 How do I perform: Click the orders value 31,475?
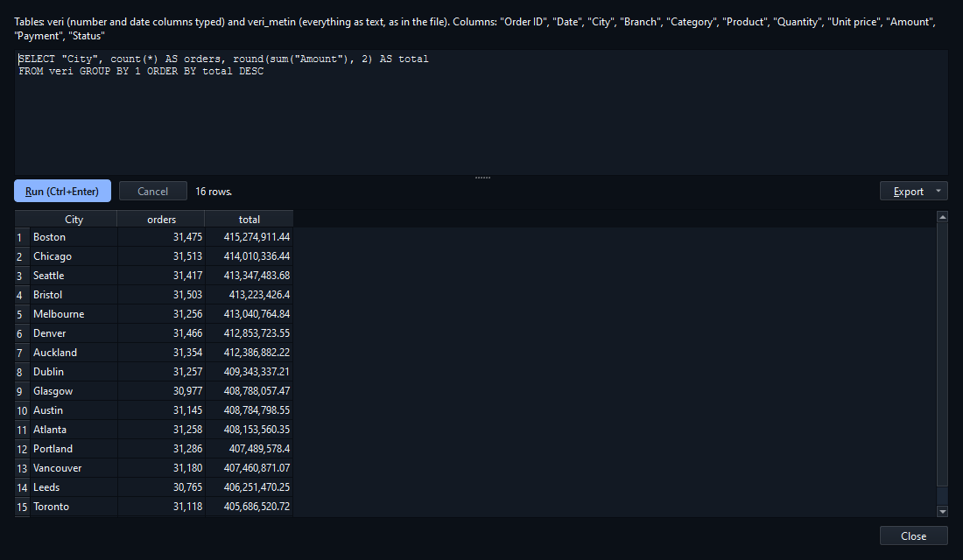162,237
